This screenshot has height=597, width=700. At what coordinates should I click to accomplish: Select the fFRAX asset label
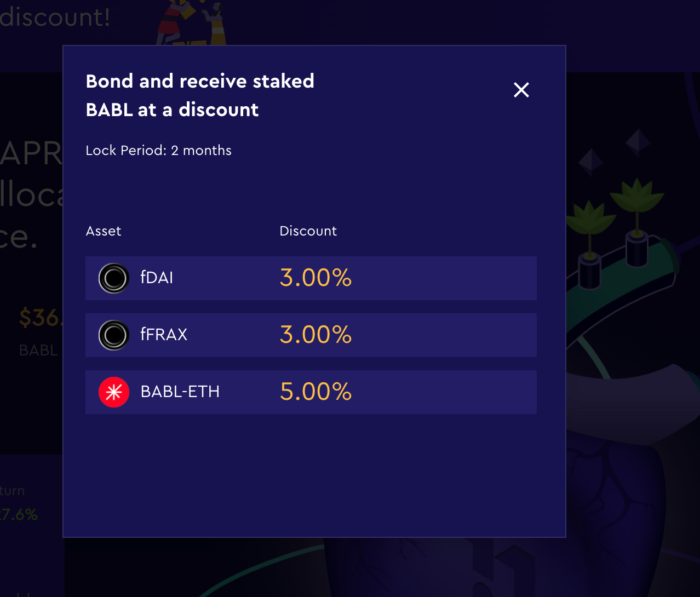(164, 335)
